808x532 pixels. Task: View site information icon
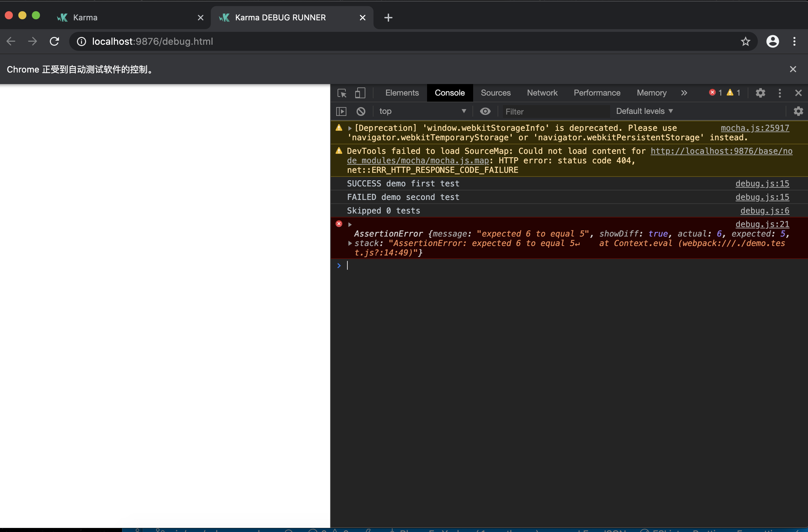tap(81, 41)
